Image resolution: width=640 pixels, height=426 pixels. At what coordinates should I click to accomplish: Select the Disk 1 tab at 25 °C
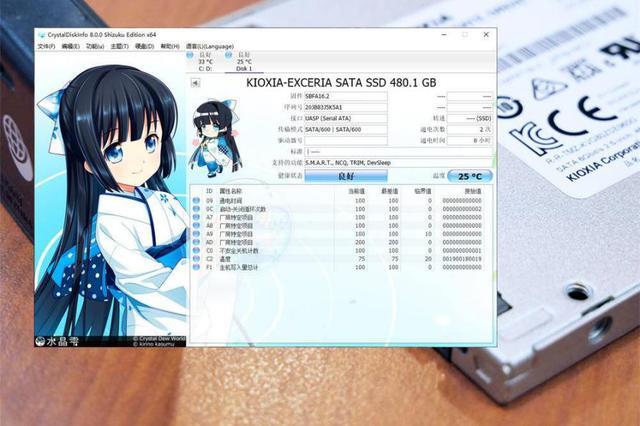244,62
